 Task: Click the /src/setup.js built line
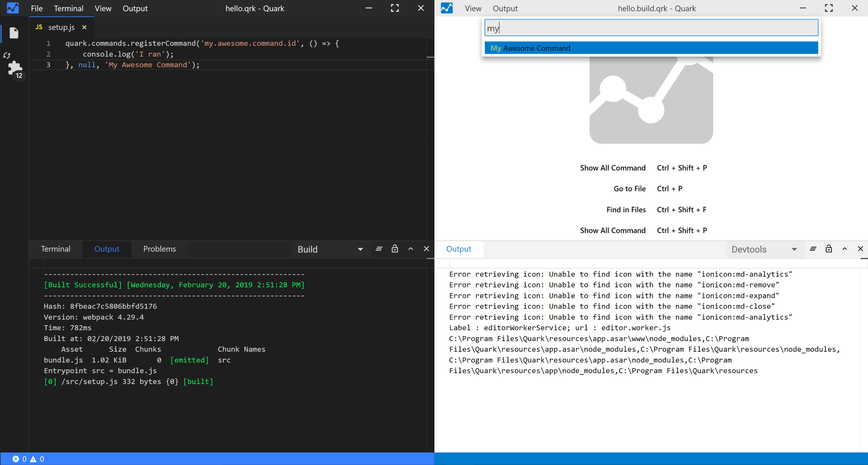coord(128,381)
